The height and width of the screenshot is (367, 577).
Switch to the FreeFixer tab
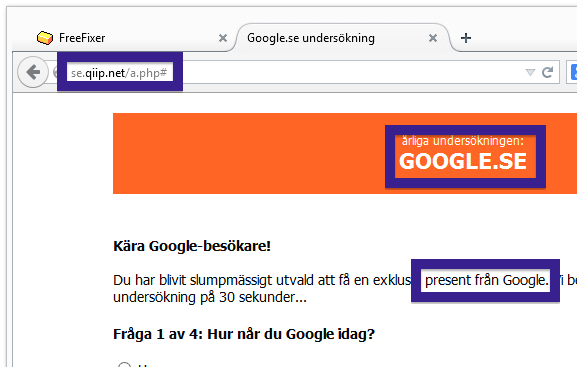(123, 38)
